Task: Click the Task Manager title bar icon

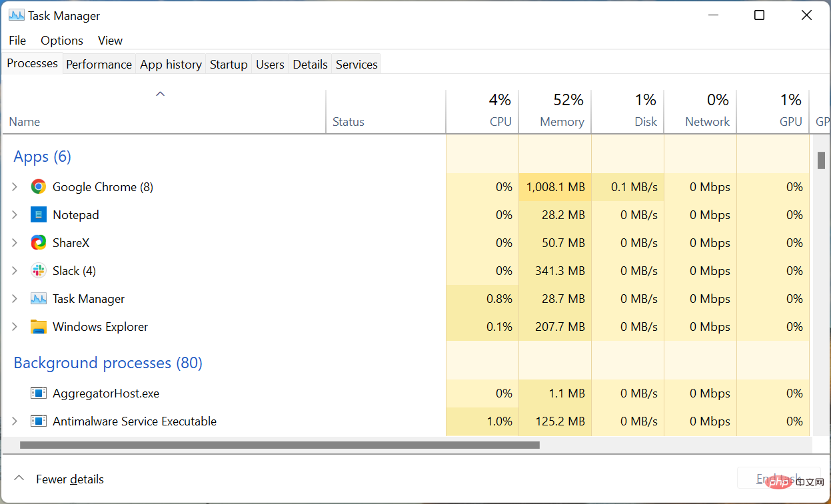Action: click(17, 15)
